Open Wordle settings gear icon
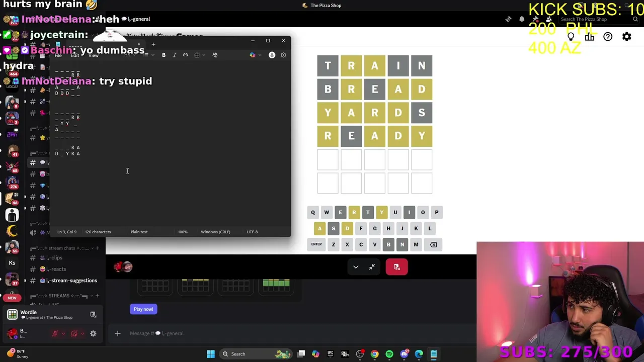The image size is (644, 362). click(626, 37)
